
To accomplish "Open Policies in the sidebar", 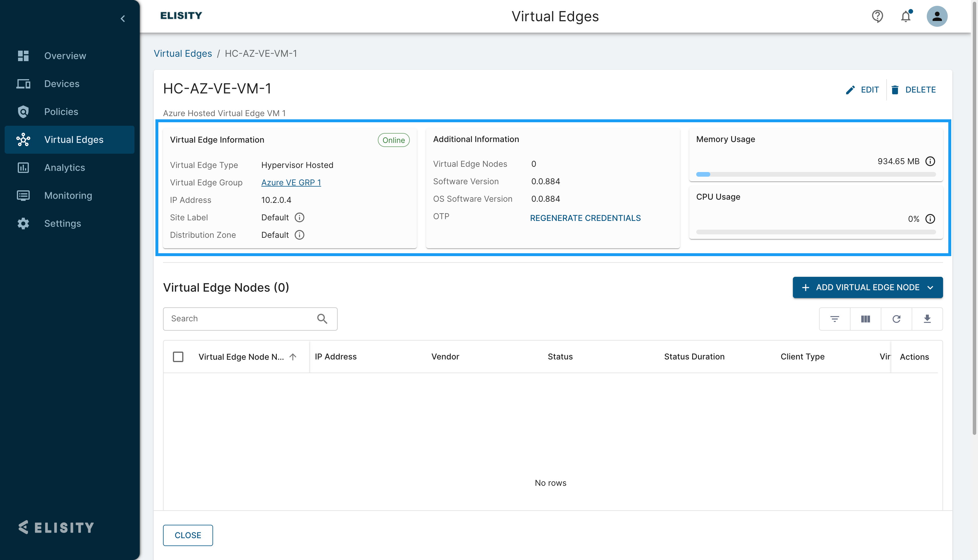I will point(61,111).
